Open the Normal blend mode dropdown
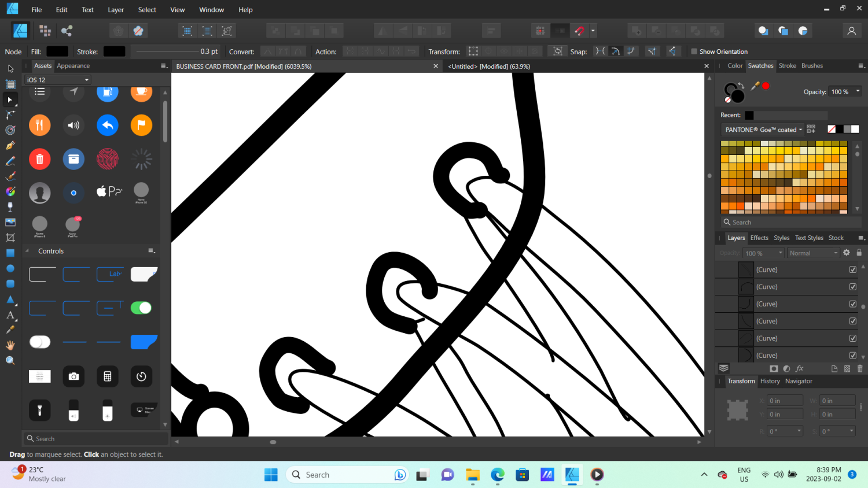The image size is (868, 488). 813,253
